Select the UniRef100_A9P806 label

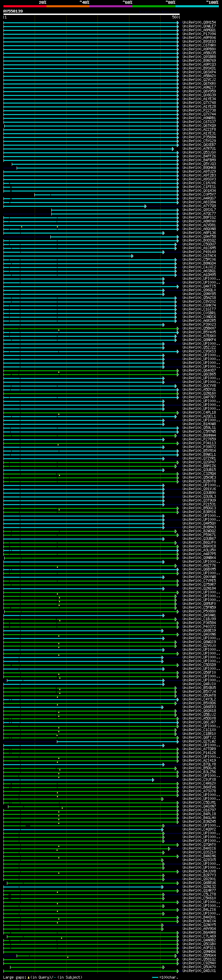click(x=199, y=38)
